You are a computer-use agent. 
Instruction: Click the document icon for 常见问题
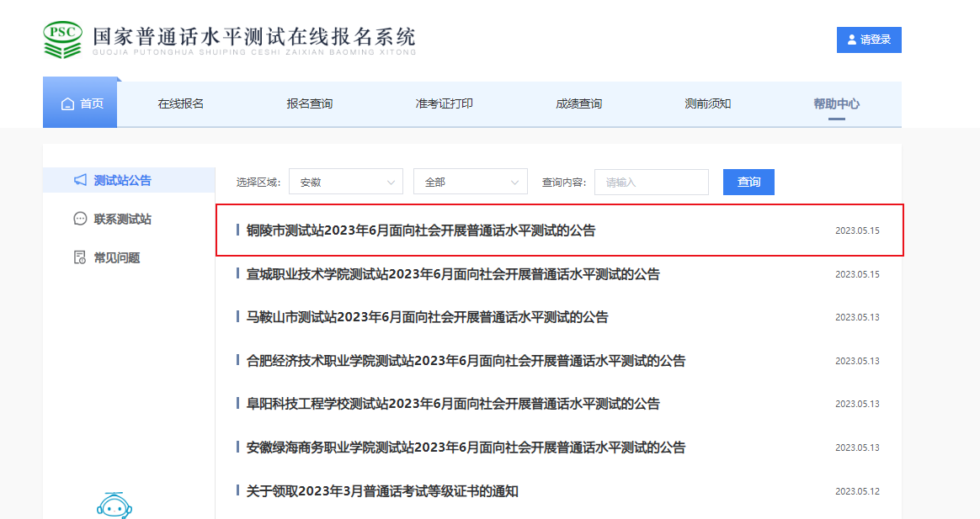[80, 257]
